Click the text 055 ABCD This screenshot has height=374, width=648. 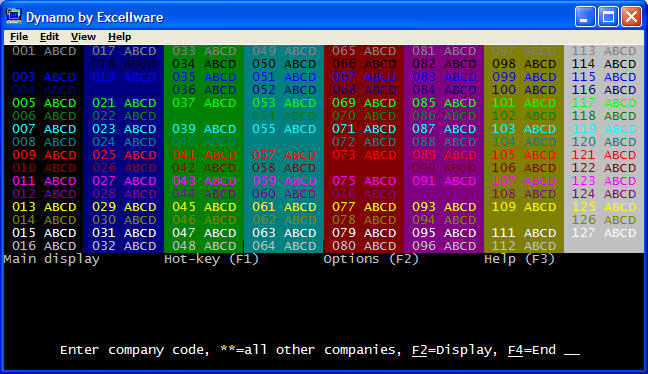click(x=284, y=129)
